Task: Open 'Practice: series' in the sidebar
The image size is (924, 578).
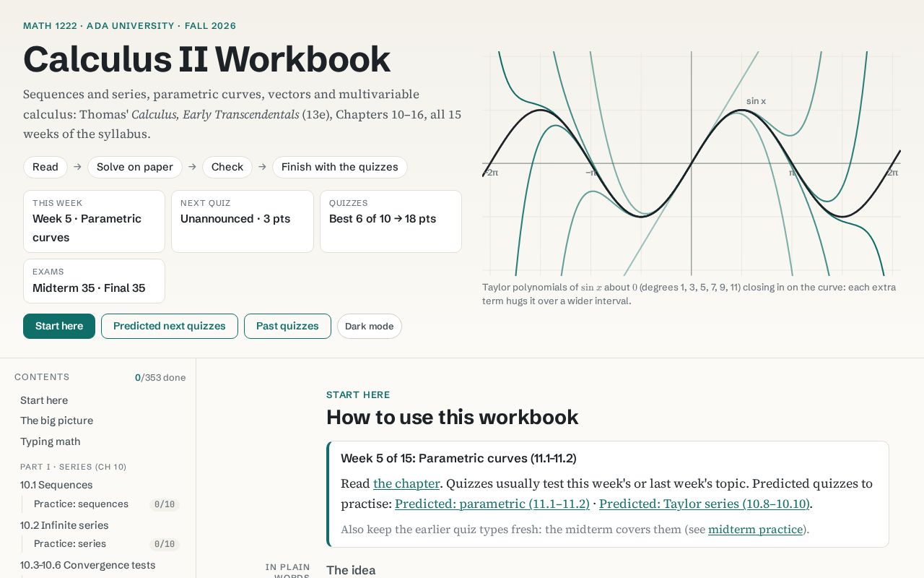Action: coord(70,543)
